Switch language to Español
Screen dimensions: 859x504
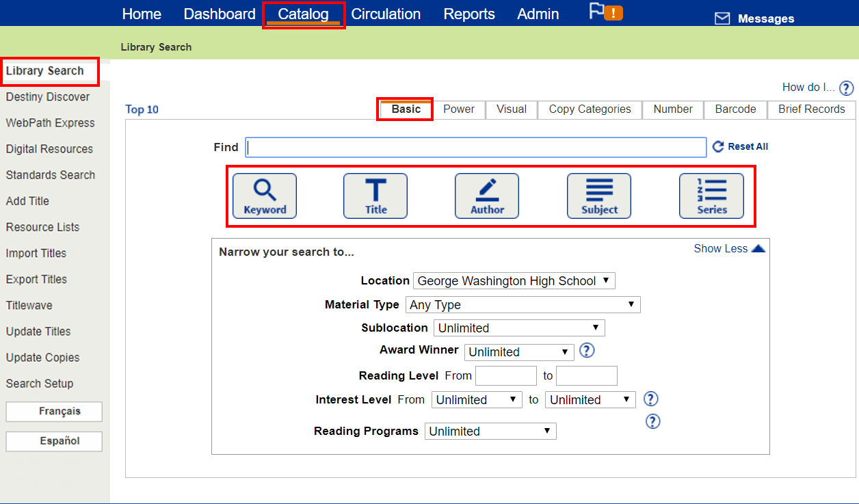point(54,442)
